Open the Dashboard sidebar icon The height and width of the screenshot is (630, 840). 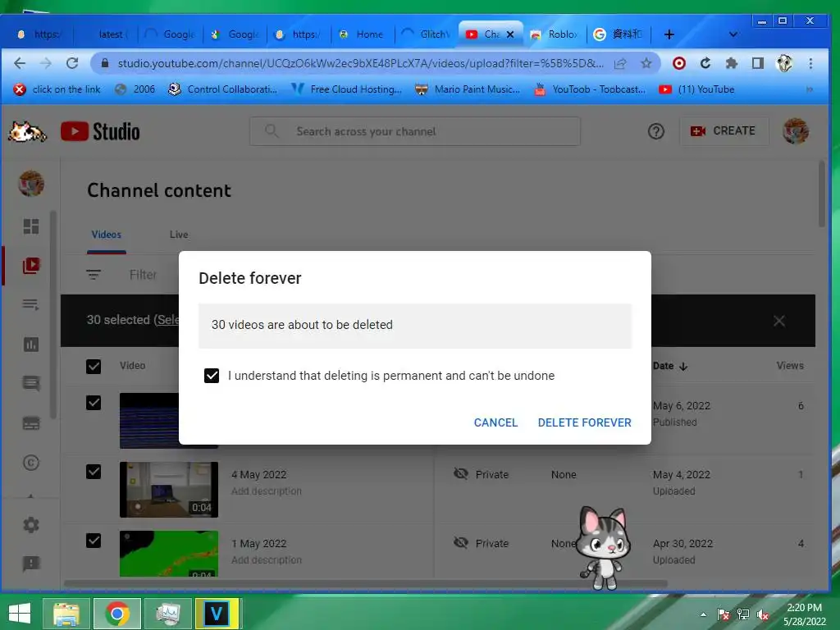pyautogui.click(x=31, y=226)
